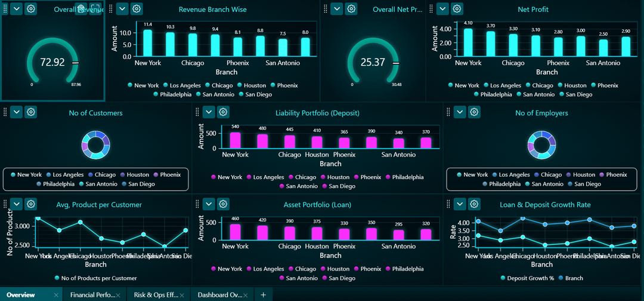This screenshot has height=301, width=644.
Task: Toggle Los Angeles legend in Revenue Branch Wise
Action: [x=182, y=85]
